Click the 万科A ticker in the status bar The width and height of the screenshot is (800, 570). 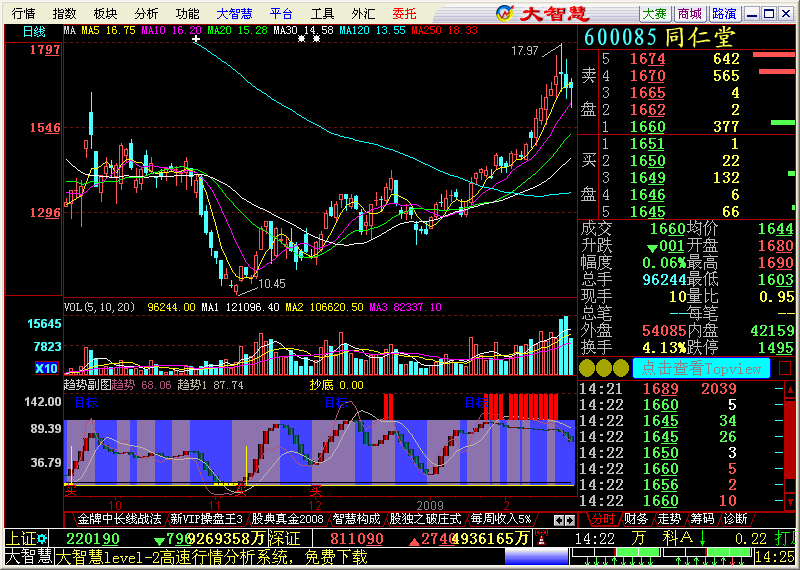[x=662, y=538]
